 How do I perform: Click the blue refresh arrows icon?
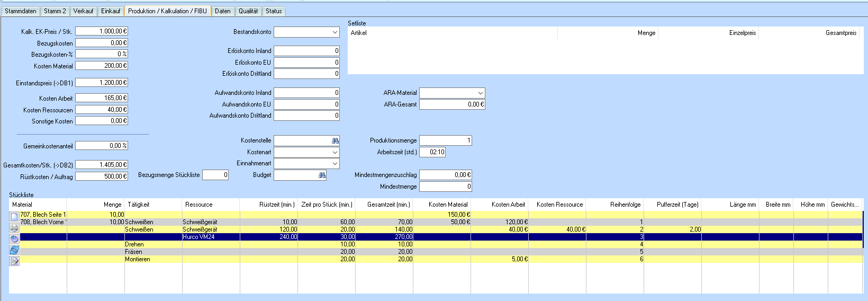pos(14,250)
